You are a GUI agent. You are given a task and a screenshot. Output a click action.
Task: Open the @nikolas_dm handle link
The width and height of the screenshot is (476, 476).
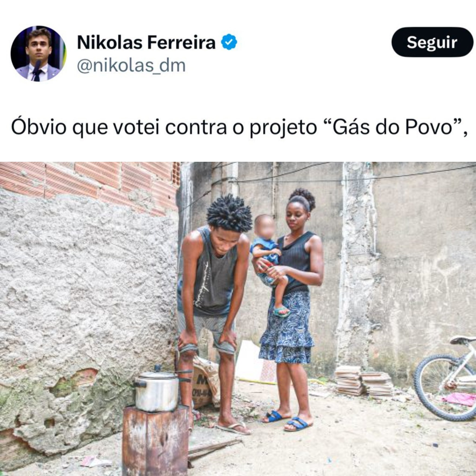[131, 66]
